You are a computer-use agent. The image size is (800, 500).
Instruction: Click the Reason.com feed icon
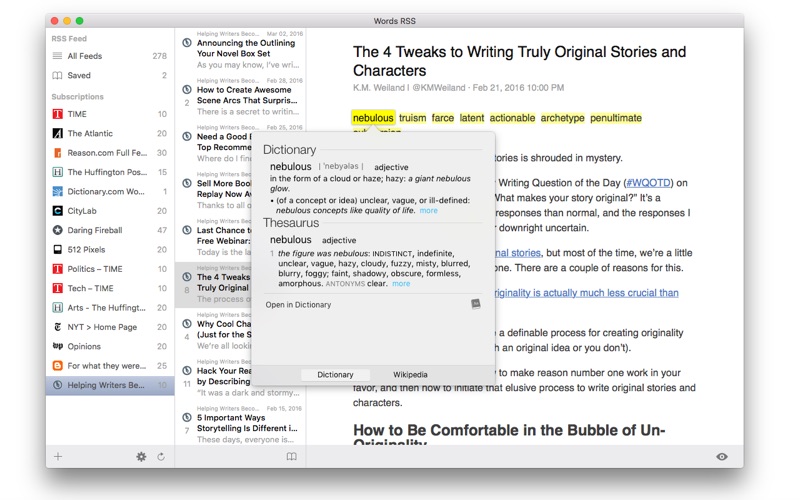tap(58, 153)
